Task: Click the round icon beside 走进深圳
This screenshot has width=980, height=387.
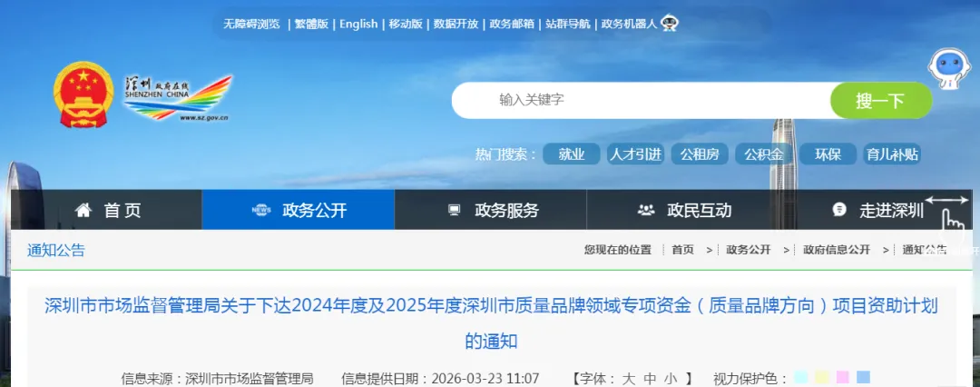Action: click(x=839, y=210)
